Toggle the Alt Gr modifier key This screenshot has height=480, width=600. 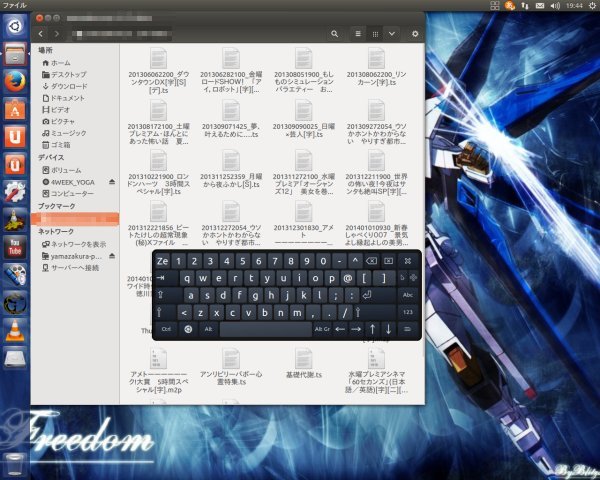[x=322, y=329]
